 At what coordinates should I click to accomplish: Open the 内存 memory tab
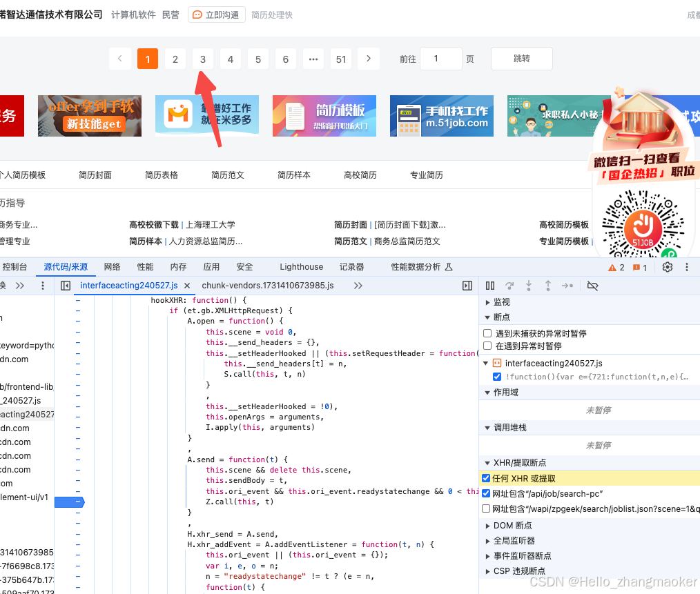pos(178,267)
